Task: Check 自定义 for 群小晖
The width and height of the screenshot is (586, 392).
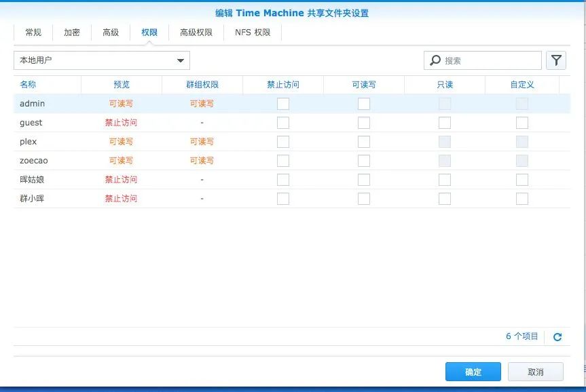Action: (x=521, y=199)
